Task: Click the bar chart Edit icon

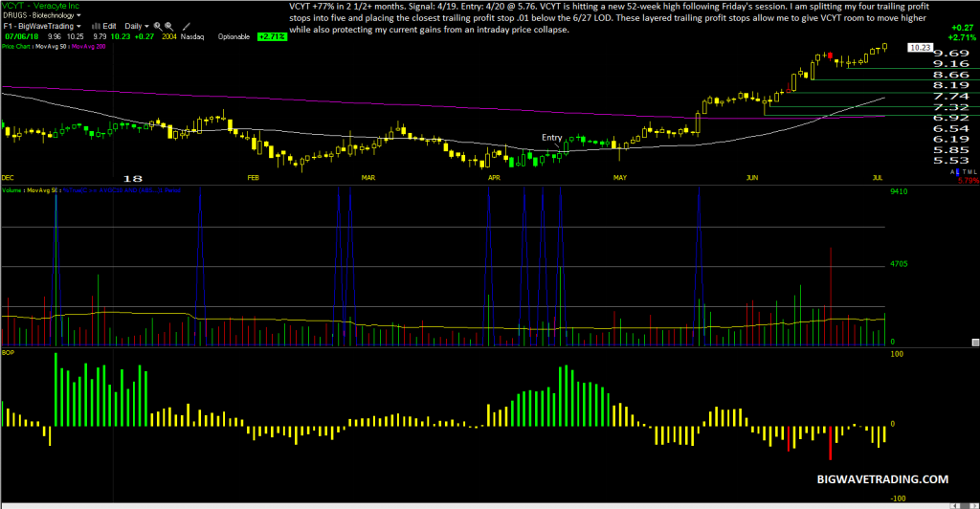Action: (x=96, y=26)
